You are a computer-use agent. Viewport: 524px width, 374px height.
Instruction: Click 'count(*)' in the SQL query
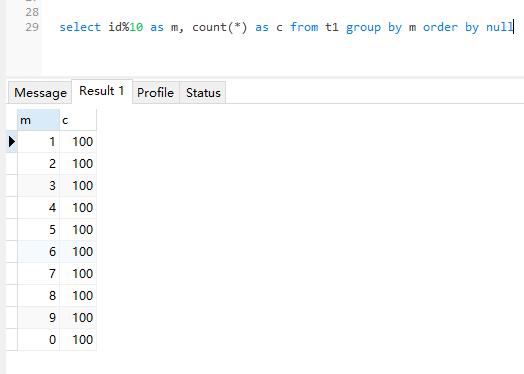pyautogui.click(x=220, y=27)
